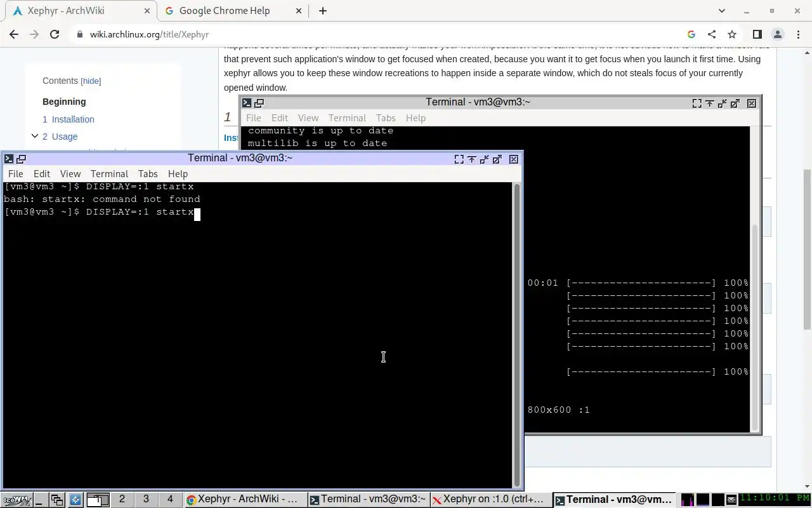Switch to workspace 2
The height and width of the screenshot is (508, 812).
pyautogui.click(x=122, y=500)
